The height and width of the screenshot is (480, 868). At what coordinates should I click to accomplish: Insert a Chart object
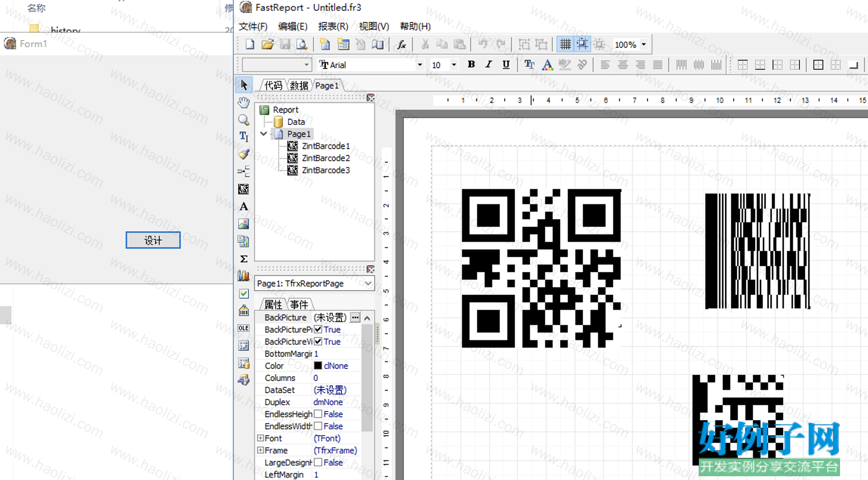(x=244, y=276)
